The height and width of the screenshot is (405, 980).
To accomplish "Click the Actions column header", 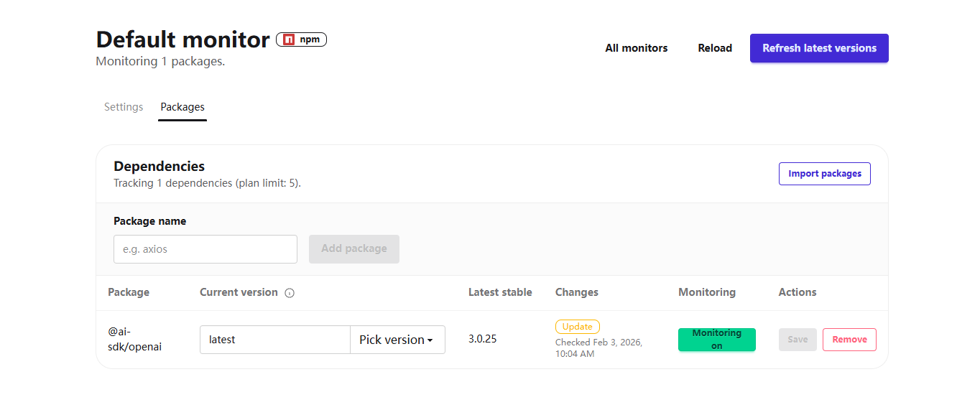I will 798,292.
